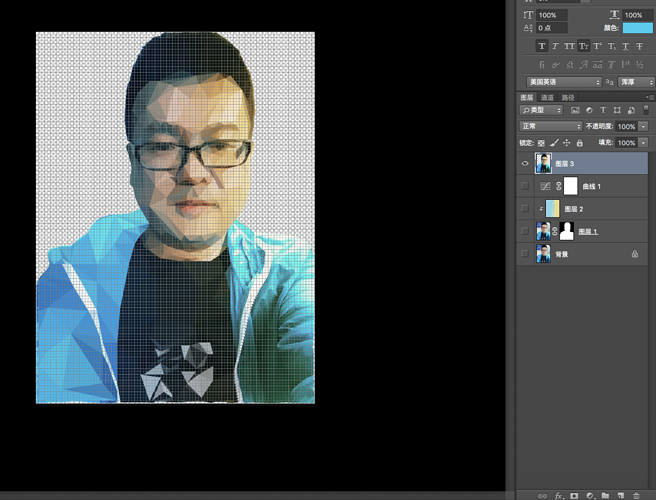
Task: Toggle lock position move icon
Action: pyautogui.click(x=566, y=143)
